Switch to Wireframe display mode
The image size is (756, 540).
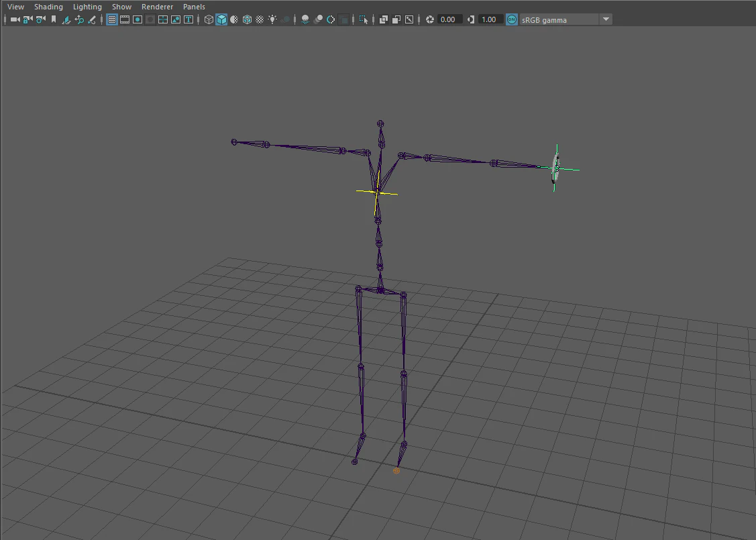click(209, 19)
